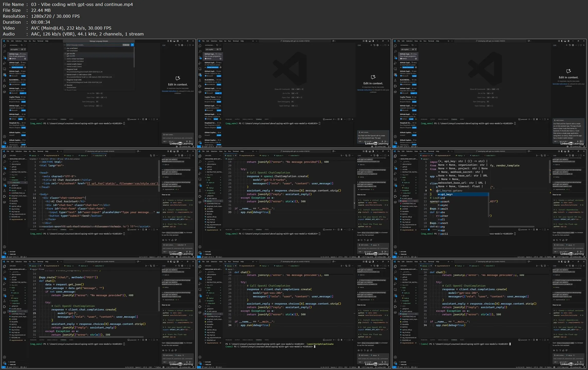Open Problems tab showing a badge in autocomplete frame
The image size is (588, 370).
(x=424, y=230)
